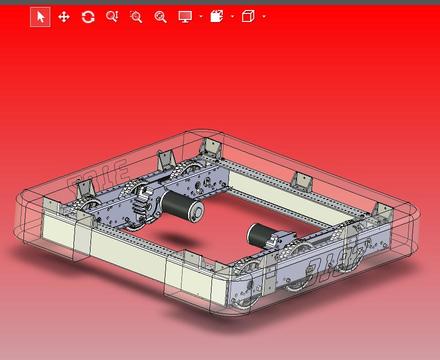The image size is (440, 360).
Task: Expand the arrow beside the cube icon
Action: [264, 16]
